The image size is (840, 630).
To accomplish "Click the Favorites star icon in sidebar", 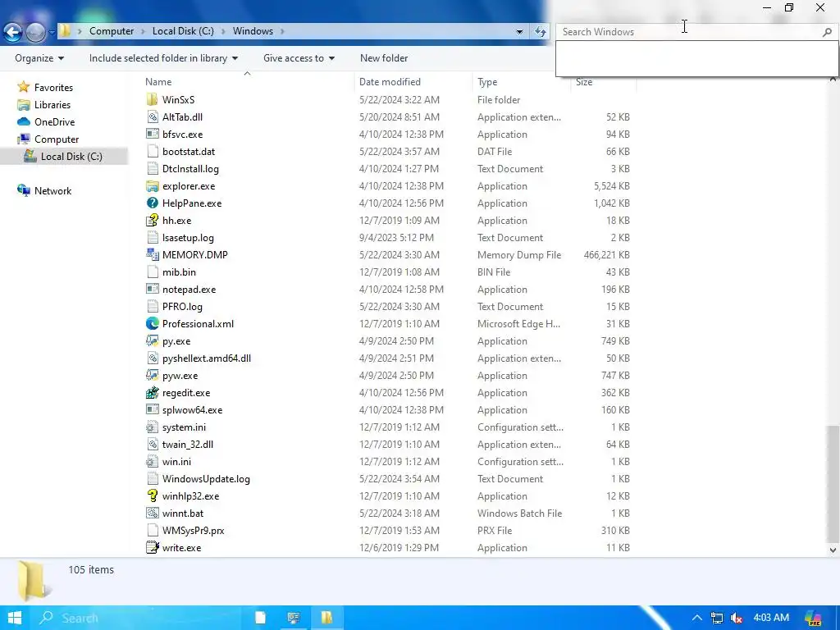I will [24, 87].
